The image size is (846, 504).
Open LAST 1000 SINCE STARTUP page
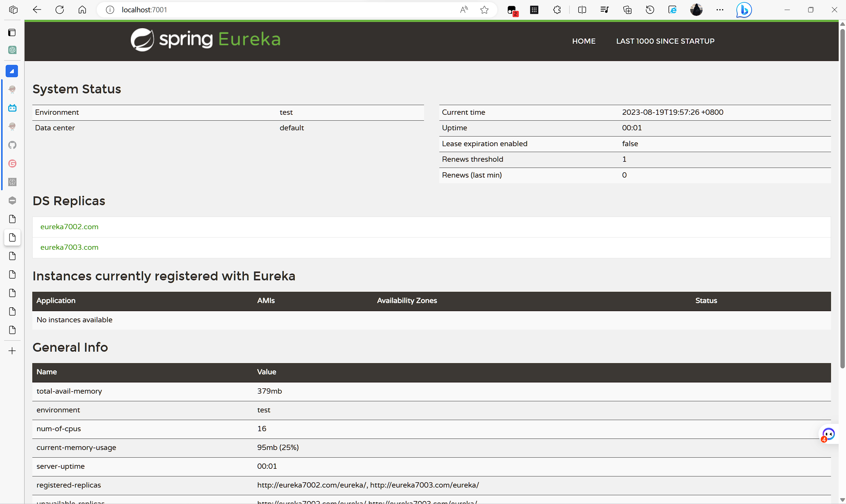(x=665, y=41)
